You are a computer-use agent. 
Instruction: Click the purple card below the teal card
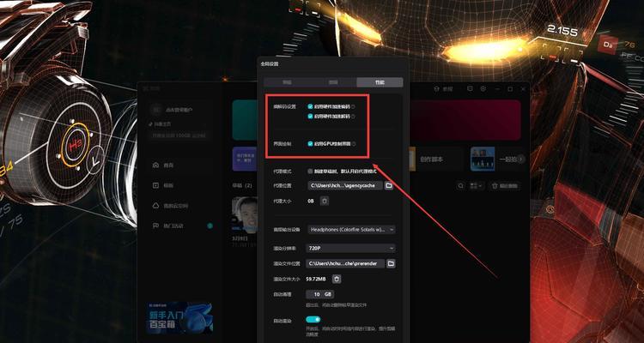(x=245, y=159)
